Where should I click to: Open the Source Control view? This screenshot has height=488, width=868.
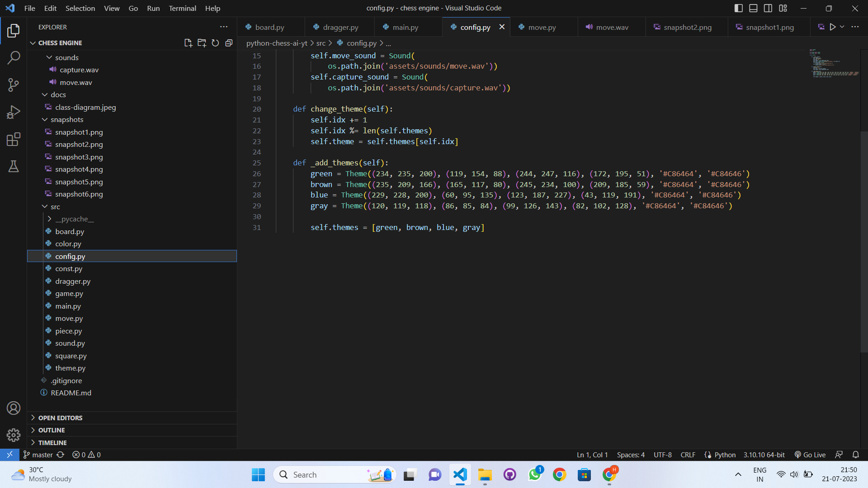(14, 84)
